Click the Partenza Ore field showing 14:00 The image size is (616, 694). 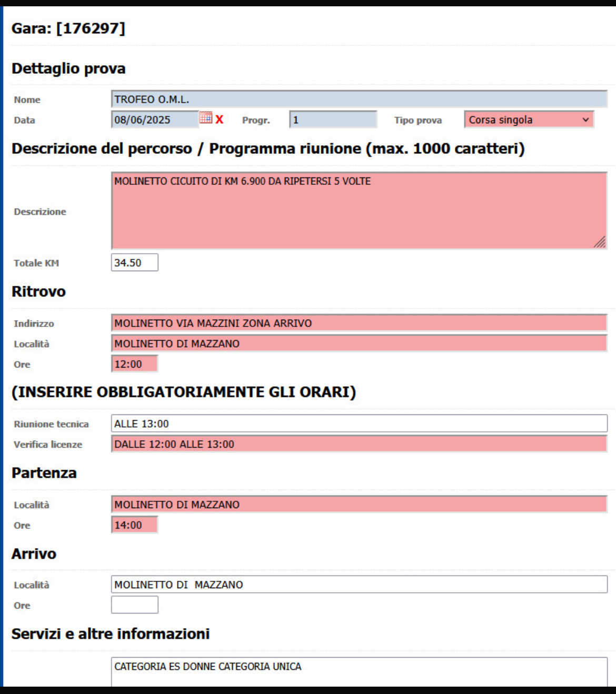pos(134,525)
